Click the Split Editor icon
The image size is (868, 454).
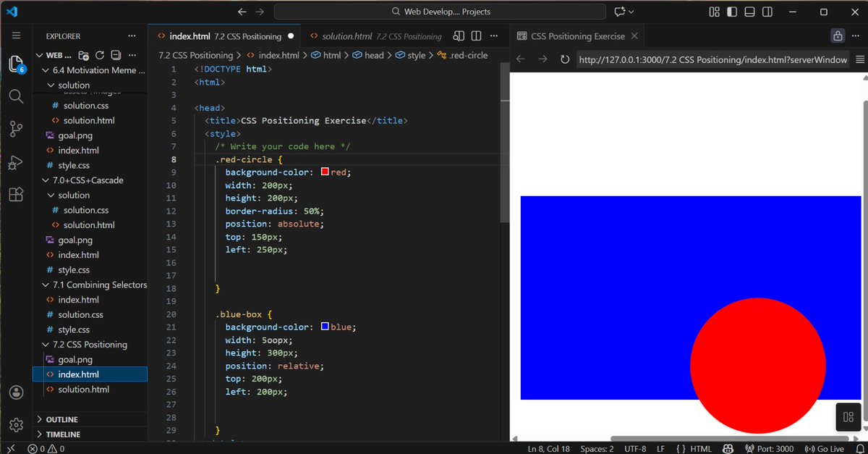click(x=475, y=35)
